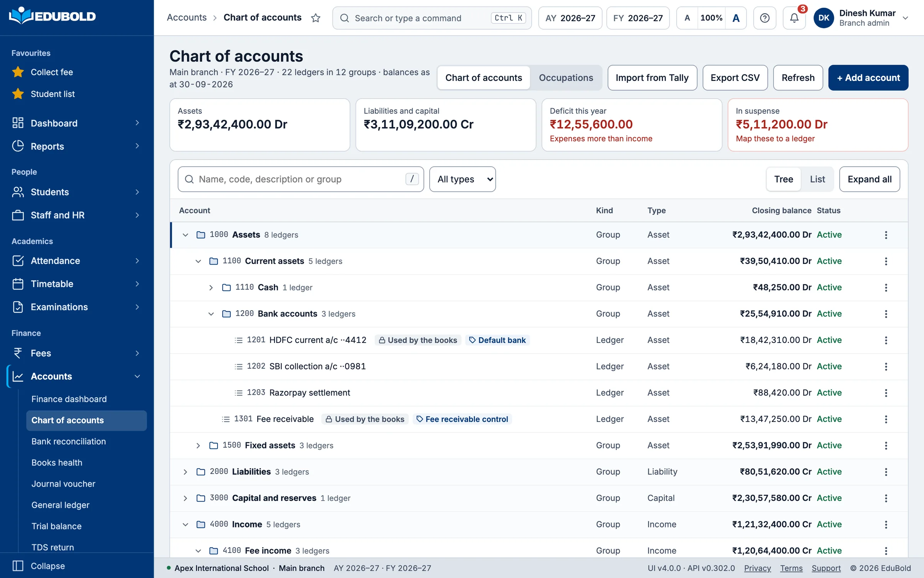
Task: Click Accounts breadcrumb link
Action: [x=187, y=17]
